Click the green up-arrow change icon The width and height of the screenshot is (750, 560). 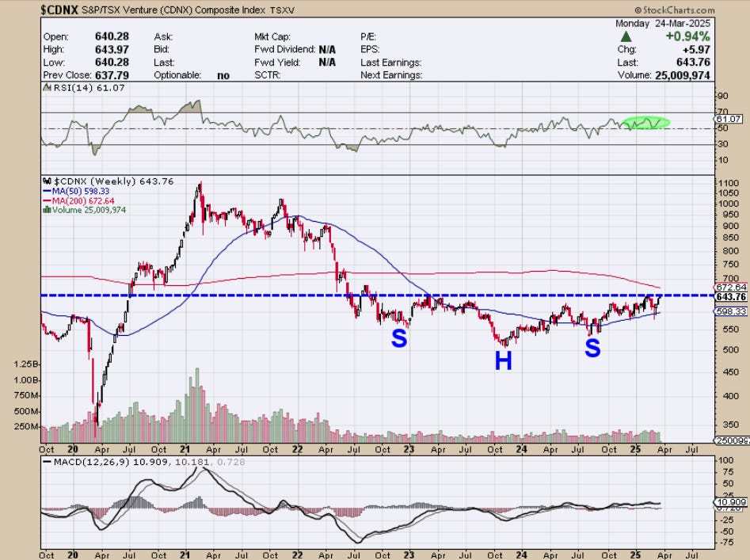(626, 36)
